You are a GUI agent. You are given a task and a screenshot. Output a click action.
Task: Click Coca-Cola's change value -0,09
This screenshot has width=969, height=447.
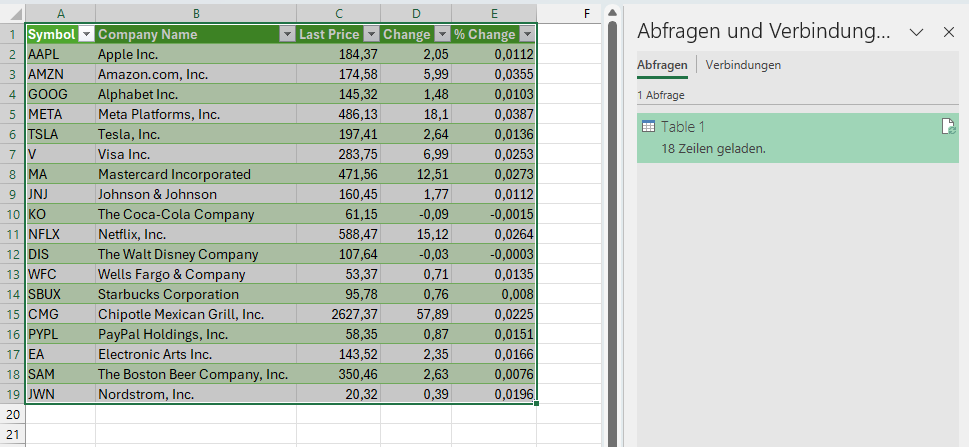416,215
